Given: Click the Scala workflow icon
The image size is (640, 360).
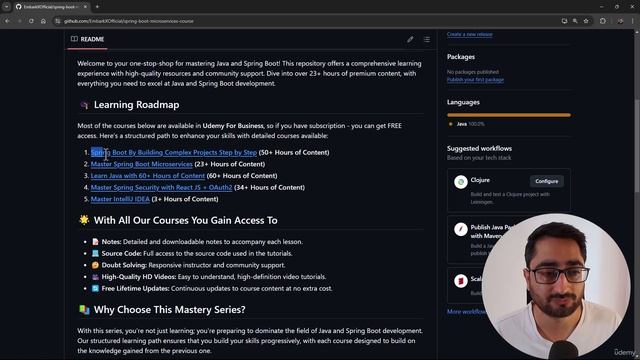Looking at the screenshot, I should pyautogui.click(x=461, y=281).
